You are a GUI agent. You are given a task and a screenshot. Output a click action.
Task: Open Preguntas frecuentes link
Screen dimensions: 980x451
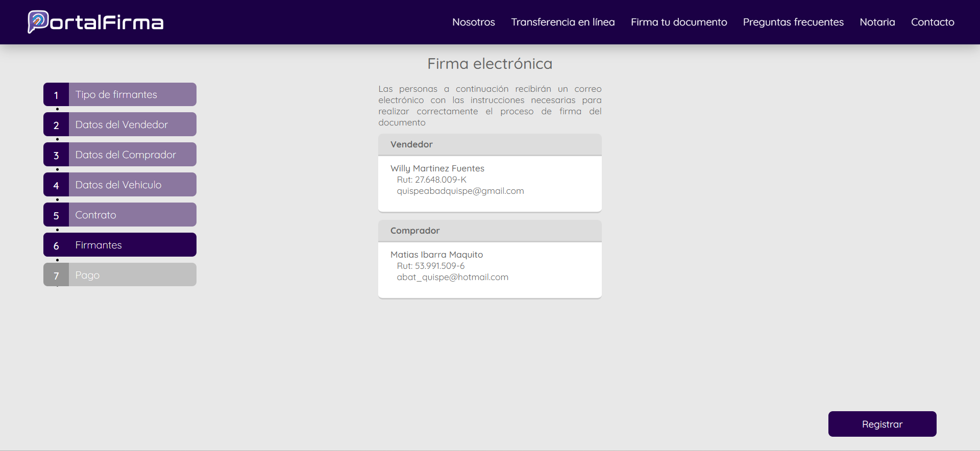[793, 22]
